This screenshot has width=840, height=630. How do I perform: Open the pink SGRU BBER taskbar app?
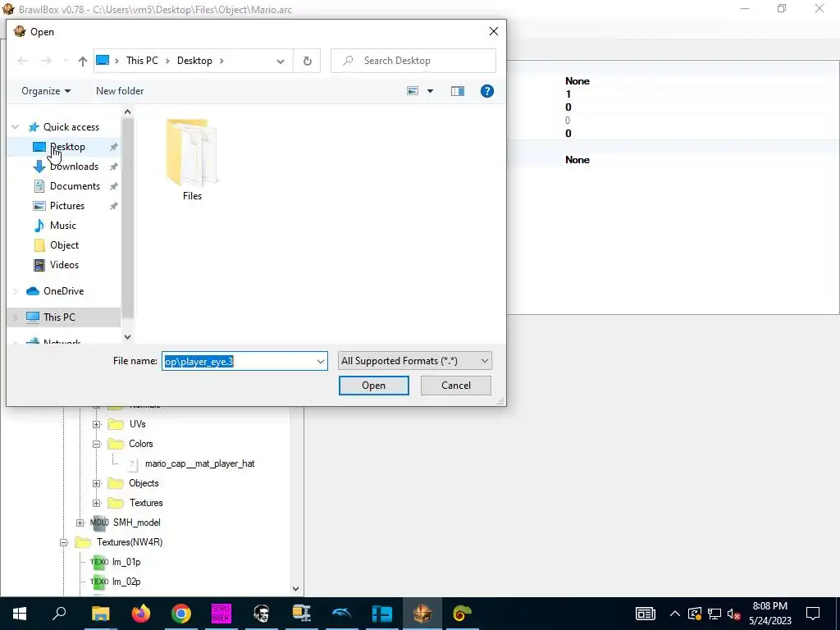[221, 614]
